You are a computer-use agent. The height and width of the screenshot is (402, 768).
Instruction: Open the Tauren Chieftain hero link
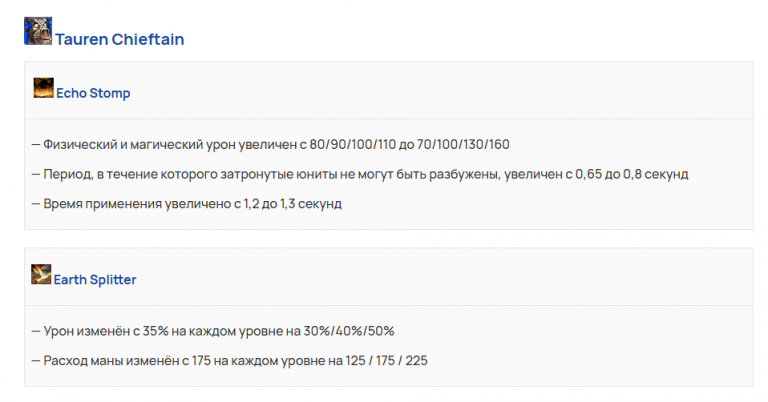[120, 39]
